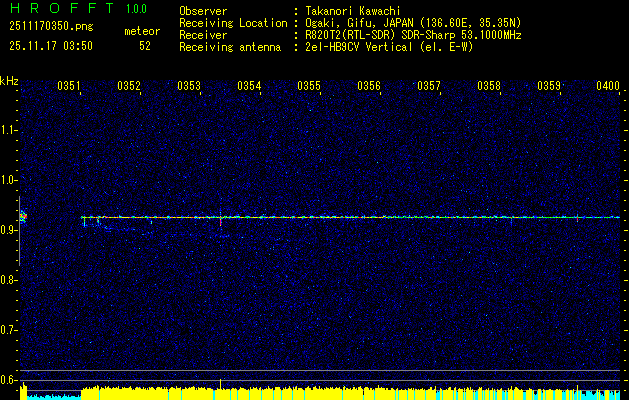This screenshot has height=400, width=629.
Task: Click the 1.1 kHz axis label
Action: tap(9, 130)
